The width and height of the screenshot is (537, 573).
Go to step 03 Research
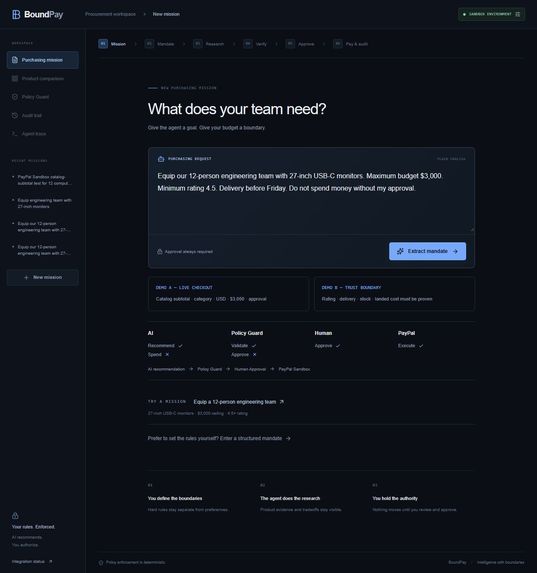pyautogui.click(x=209, y=44)
